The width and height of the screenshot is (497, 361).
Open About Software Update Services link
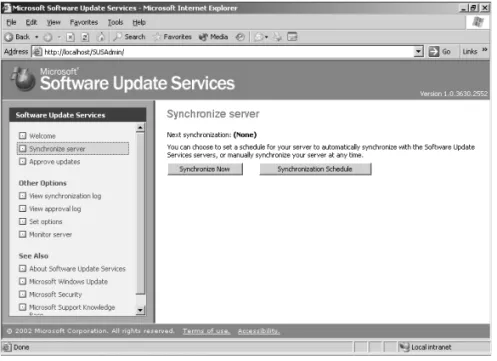tap(77, 269)
